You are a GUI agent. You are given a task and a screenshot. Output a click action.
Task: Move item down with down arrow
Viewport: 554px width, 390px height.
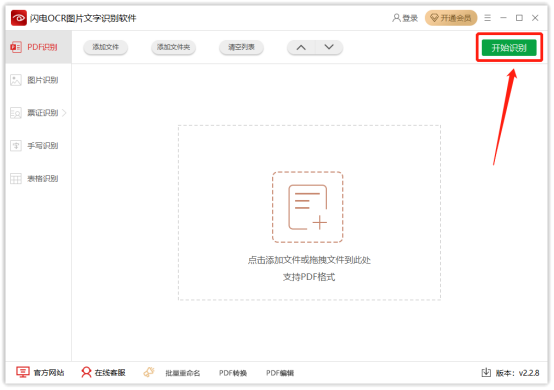(329, 47)
